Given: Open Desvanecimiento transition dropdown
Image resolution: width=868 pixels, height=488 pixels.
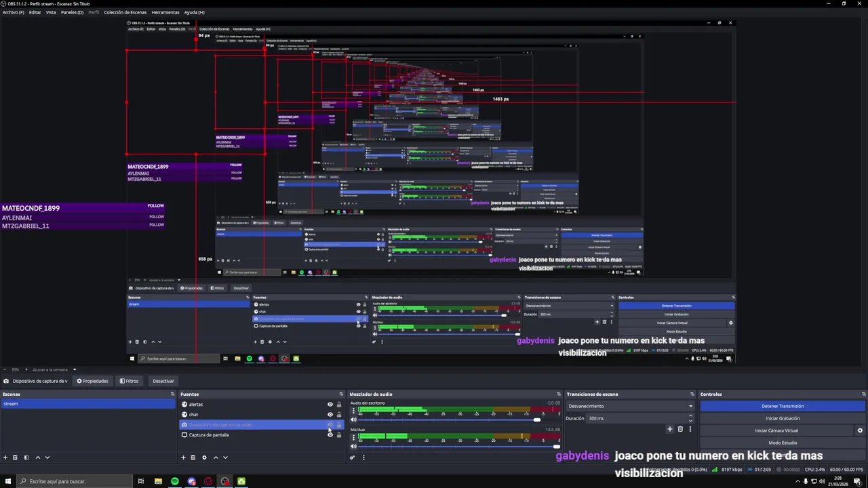Looking at the screenshot, I should [x=630, y=406].
